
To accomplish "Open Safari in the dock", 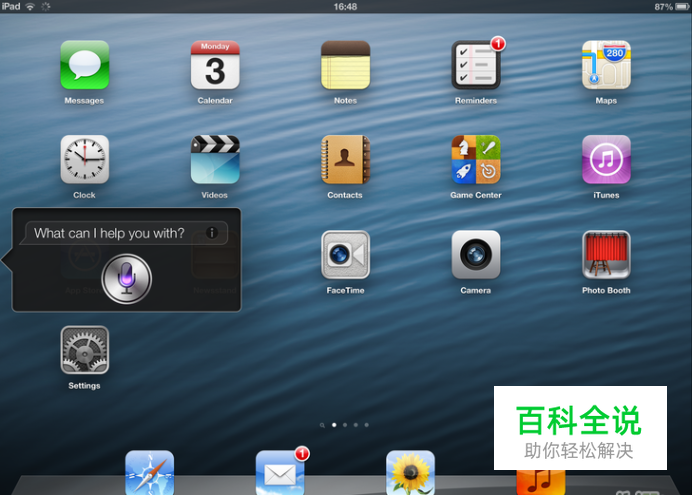I will 150,472.
